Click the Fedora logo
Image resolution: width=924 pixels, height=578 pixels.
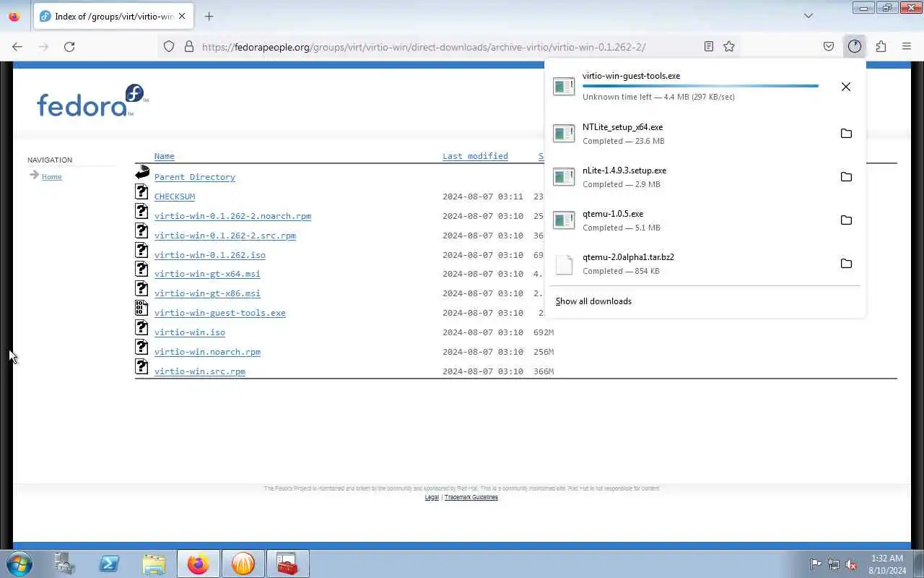92,101
